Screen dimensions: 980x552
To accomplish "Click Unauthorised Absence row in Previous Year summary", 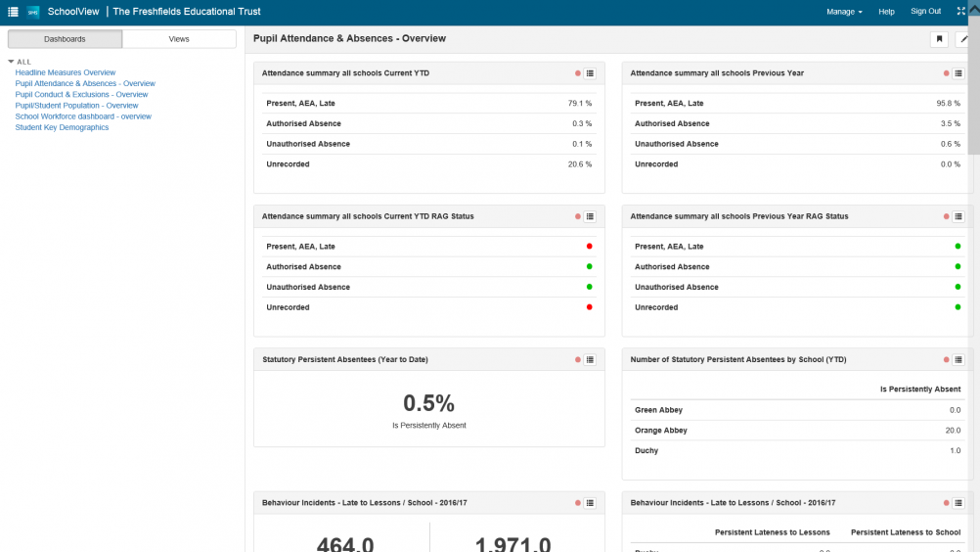I will pos(797,144).
